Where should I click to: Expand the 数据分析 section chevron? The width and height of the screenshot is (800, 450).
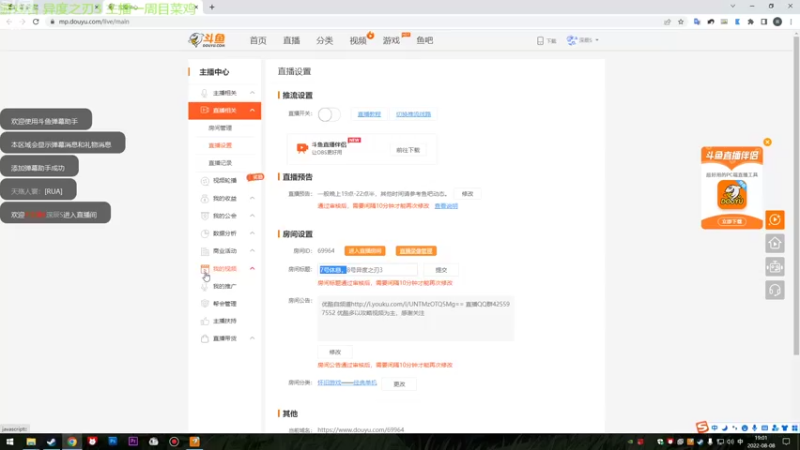coord(252,233)
